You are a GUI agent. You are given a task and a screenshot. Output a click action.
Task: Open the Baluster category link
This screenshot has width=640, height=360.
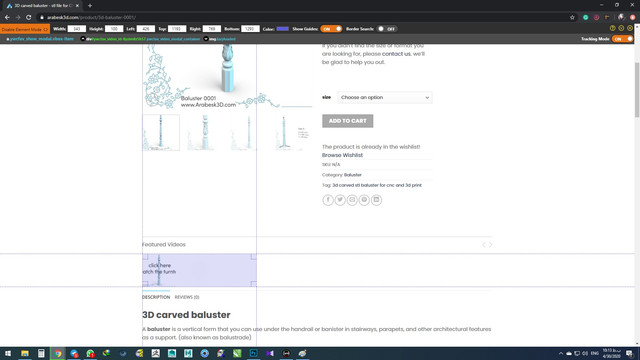[353, 175]
